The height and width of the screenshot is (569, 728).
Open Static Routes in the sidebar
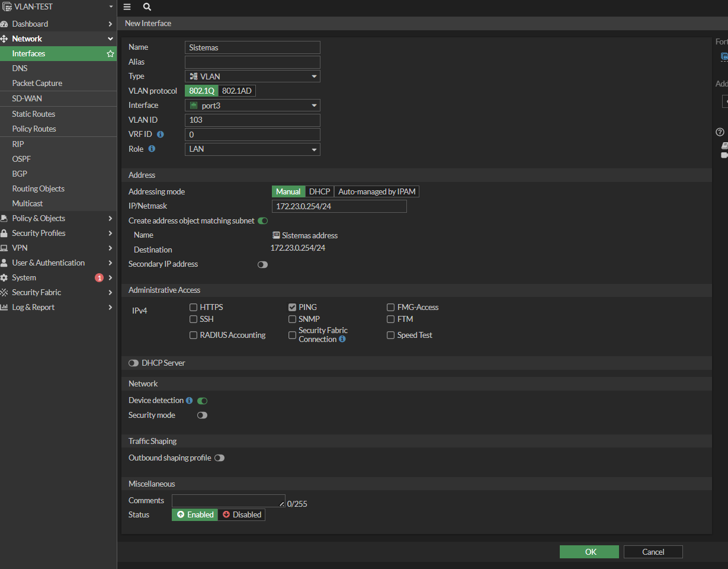[x=34, y=114]
